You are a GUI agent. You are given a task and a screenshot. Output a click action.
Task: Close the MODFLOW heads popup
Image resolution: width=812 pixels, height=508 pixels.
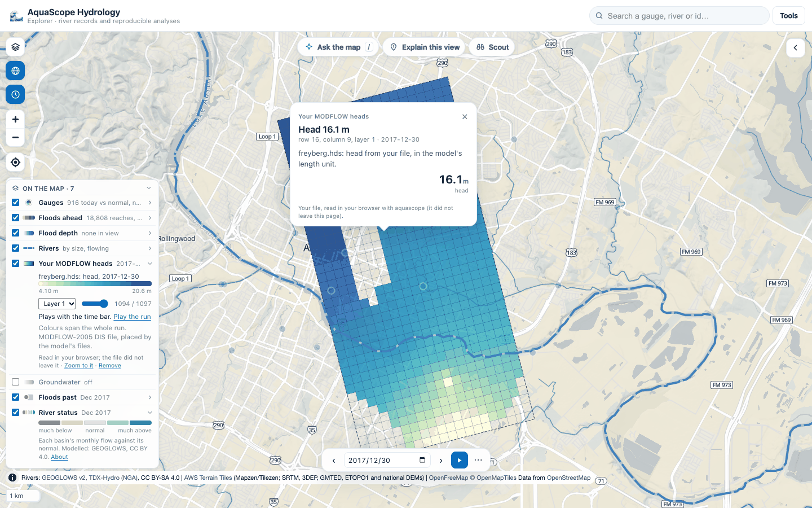point(465,117)
